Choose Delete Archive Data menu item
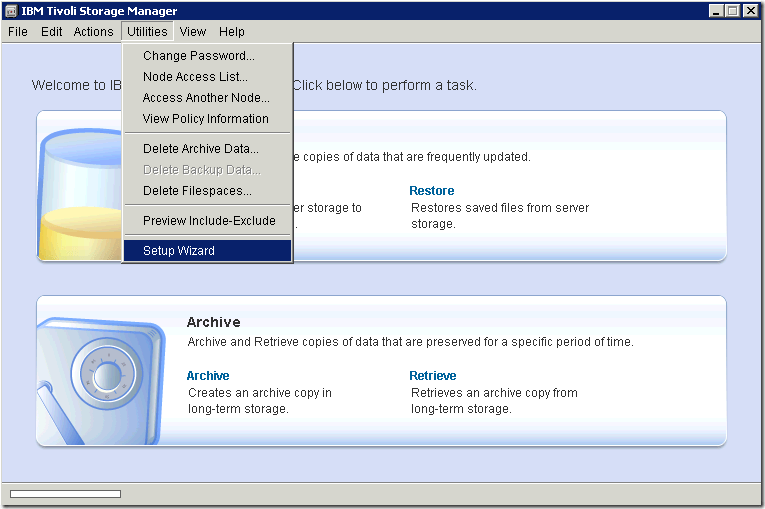The image size is (765, 509). pyautogui.click(x=200, y=149)
